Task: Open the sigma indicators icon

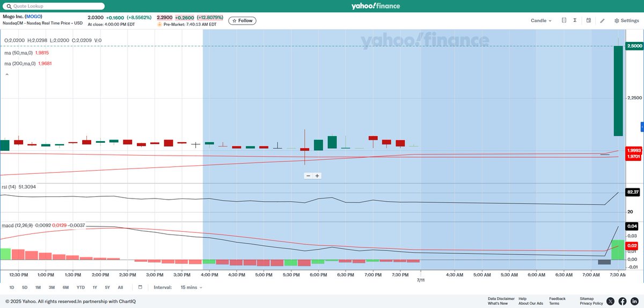Action: click(x=575, y=20)
